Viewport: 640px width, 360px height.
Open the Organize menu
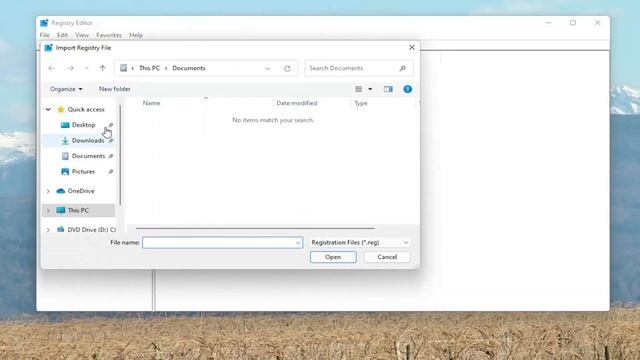66,89
